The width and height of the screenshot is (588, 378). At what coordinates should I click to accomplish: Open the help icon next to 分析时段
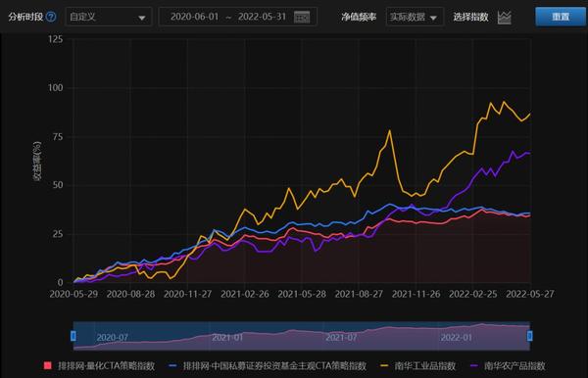coord(51,17)
